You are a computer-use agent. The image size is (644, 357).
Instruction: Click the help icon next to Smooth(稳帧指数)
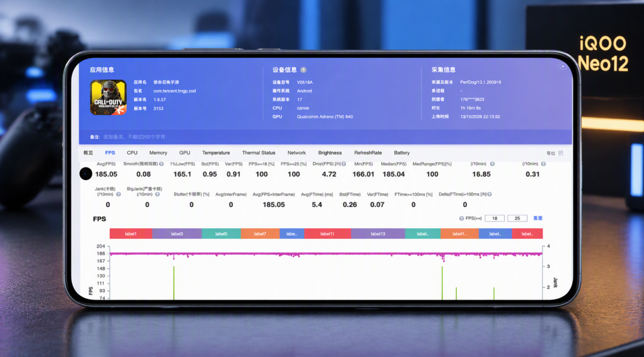162,164
